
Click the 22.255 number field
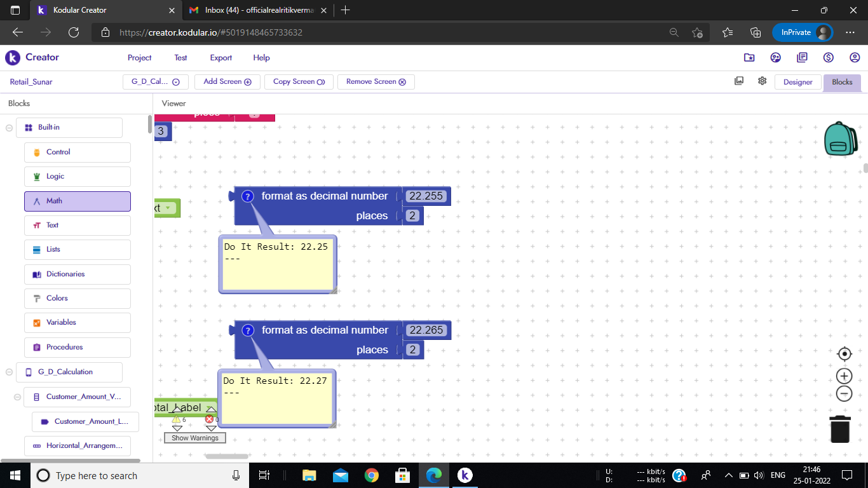(426, 196)
